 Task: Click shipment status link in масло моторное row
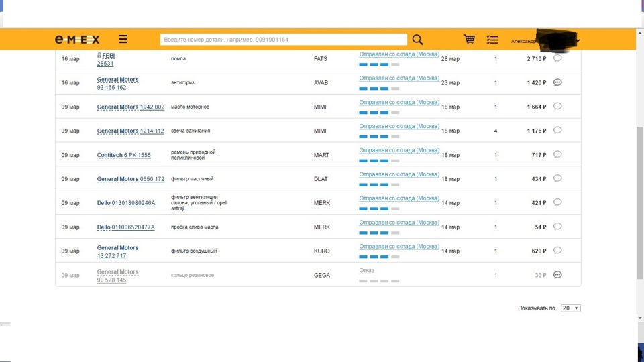click(x=399, y=102)
